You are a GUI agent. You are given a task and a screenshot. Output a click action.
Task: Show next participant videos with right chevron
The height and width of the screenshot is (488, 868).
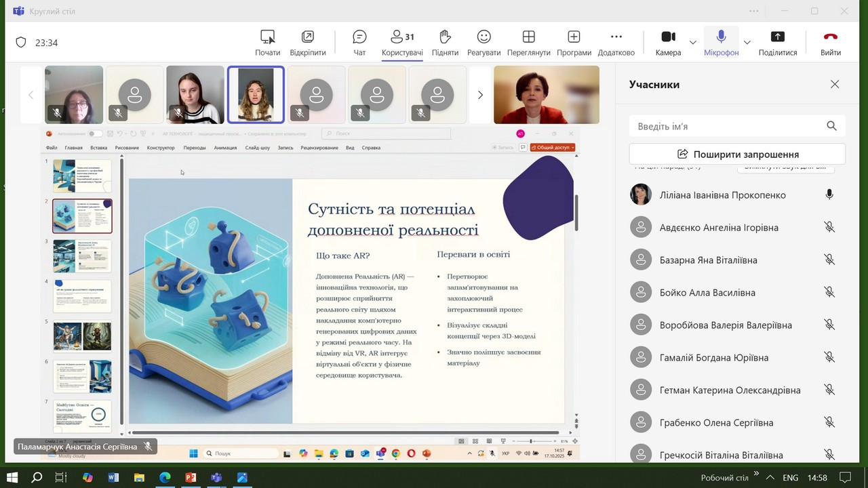(x=480, y=95)
